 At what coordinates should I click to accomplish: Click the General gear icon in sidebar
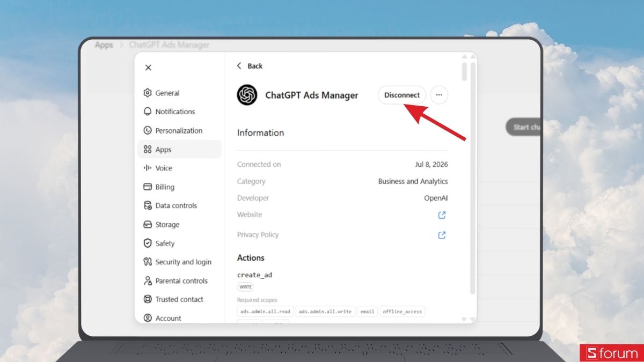pyautogui.click(x=148, y=93)
